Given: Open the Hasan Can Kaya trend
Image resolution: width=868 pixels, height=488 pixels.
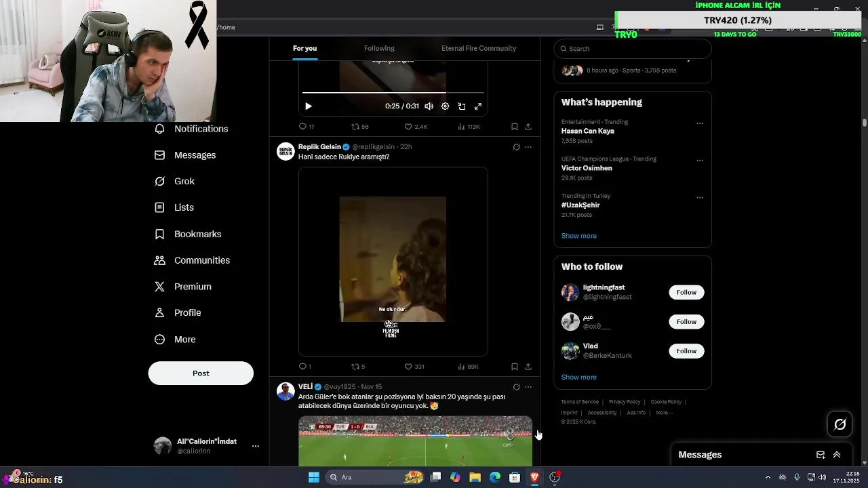Looking at the screenshot, I should [x=633, y=131].
